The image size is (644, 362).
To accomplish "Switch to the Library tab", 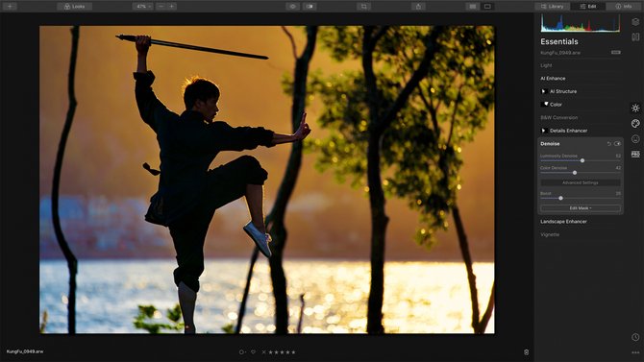I will [553, 7].
